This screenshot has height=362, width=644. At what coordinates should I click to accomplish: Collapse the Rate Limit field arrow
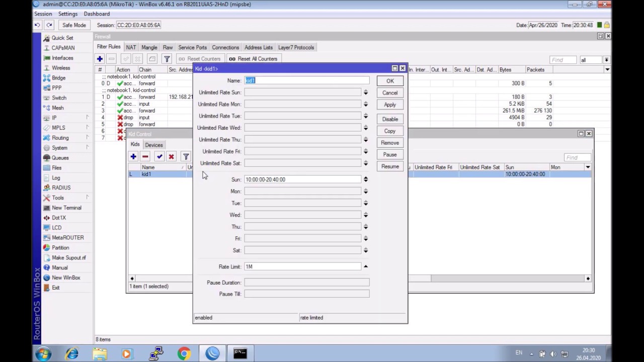[x=366, y=266]
